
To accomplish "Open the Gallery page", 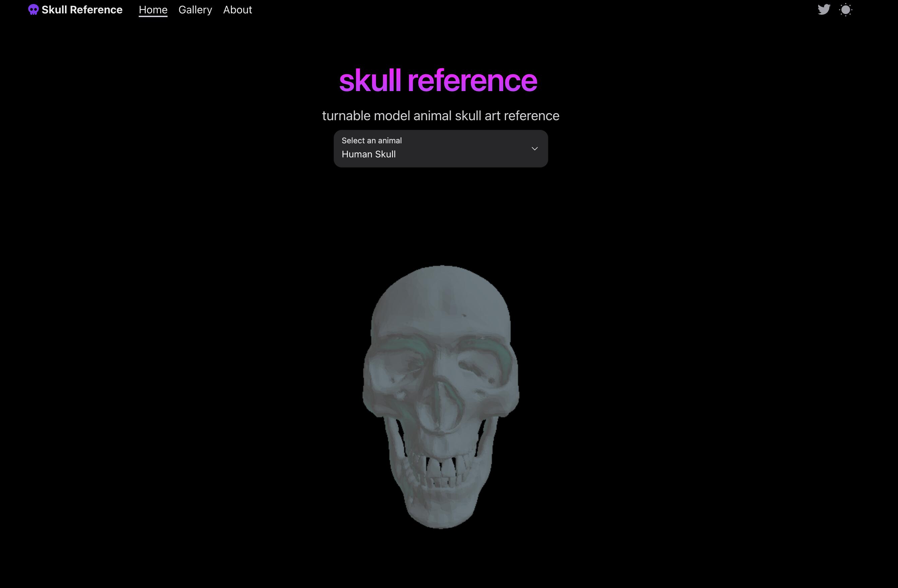I will [x=195, y=10].
